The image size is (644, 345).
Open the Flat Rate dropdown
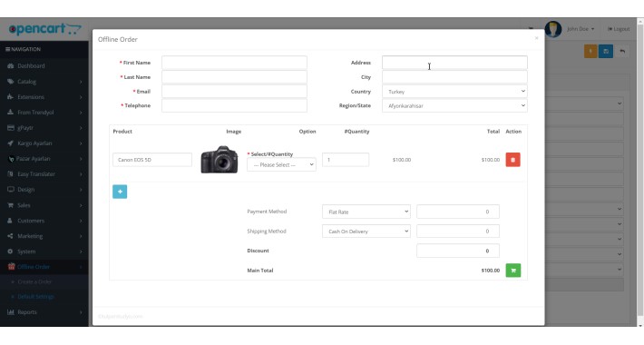tap(366, 212)
